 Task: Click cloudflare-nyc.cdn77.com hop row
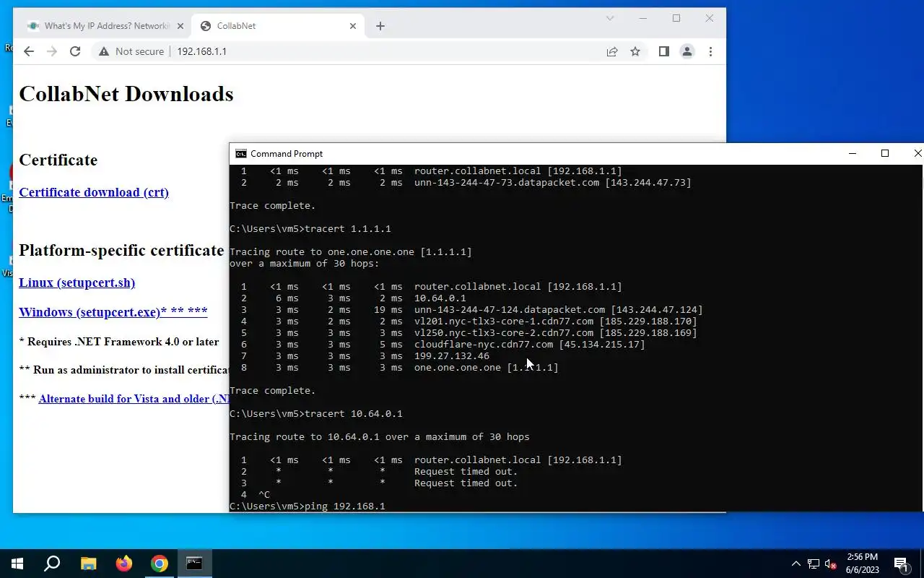click(x=443, y=345)
